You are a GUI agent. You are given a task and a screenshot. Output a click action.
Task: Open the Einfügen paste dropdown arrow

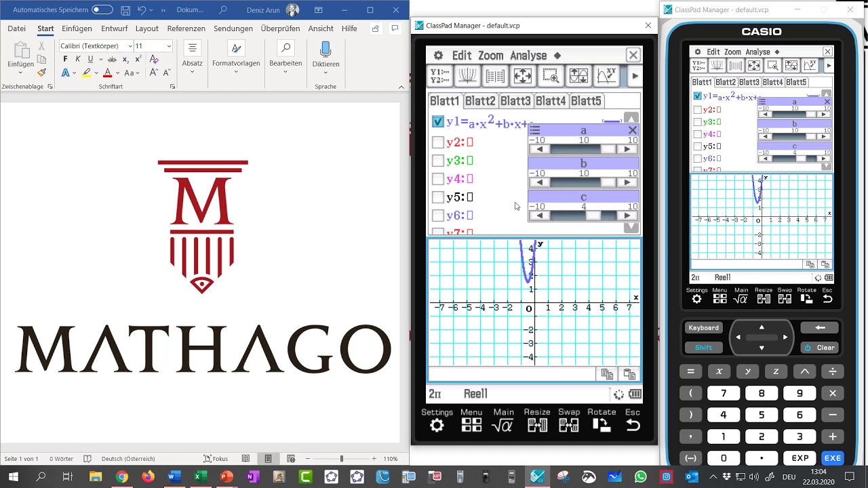click(20, 73)
